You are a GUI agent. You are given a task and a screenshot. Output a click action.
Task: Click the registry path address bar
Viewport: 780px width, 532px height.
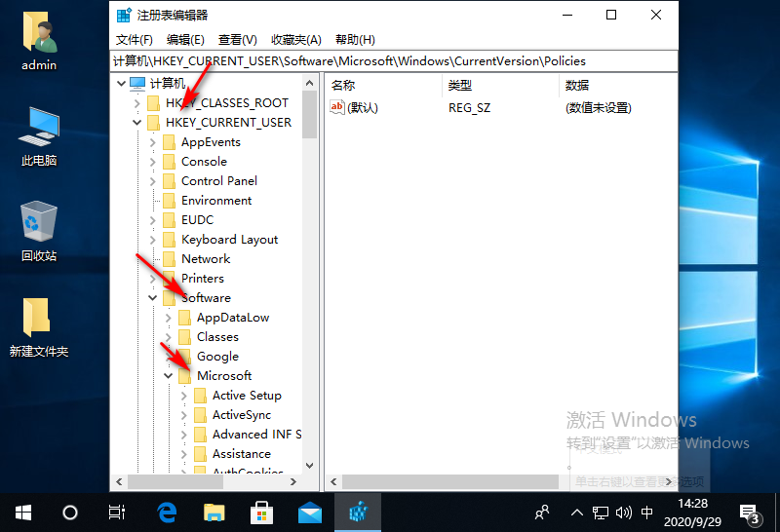coord(394,61)
